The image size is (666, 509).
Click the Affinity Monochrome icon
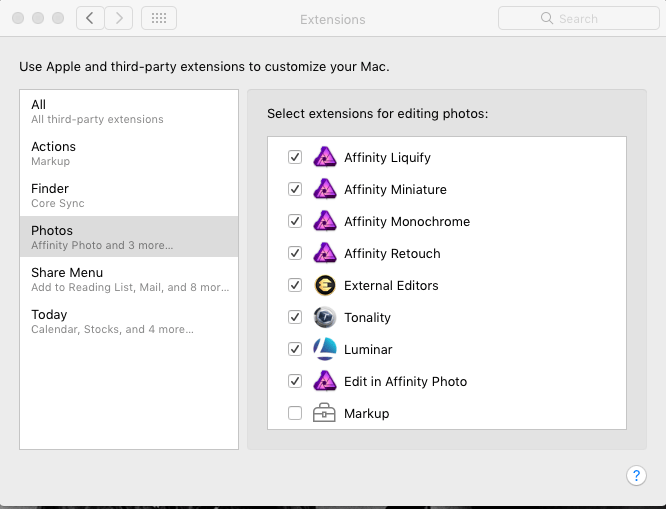324,221
